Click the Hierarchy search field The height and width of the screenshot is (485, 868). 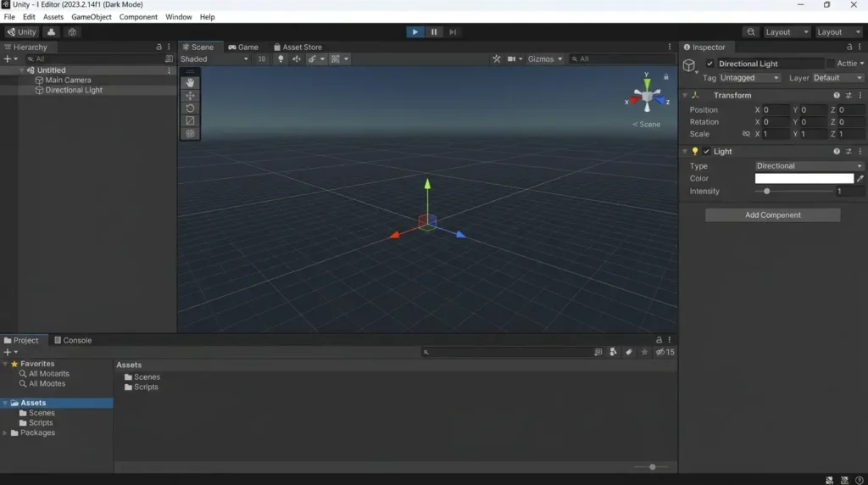click(94, 59)
